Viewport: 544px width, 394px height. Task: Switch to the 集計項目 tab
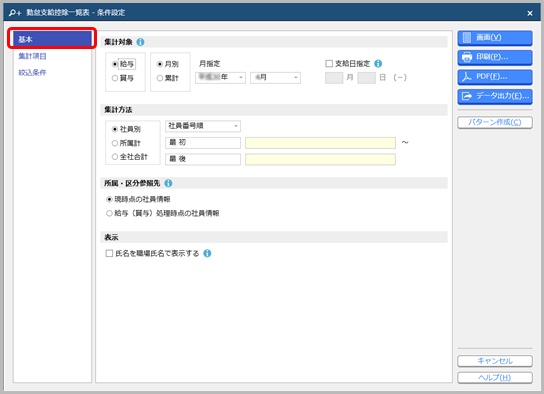32,56
